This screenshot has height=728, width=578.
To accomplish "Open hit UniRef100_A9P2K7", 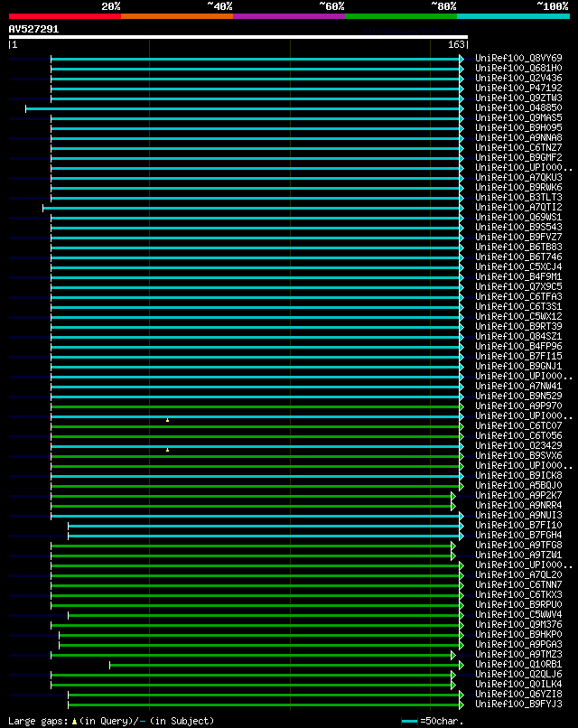I will [518, 495].
